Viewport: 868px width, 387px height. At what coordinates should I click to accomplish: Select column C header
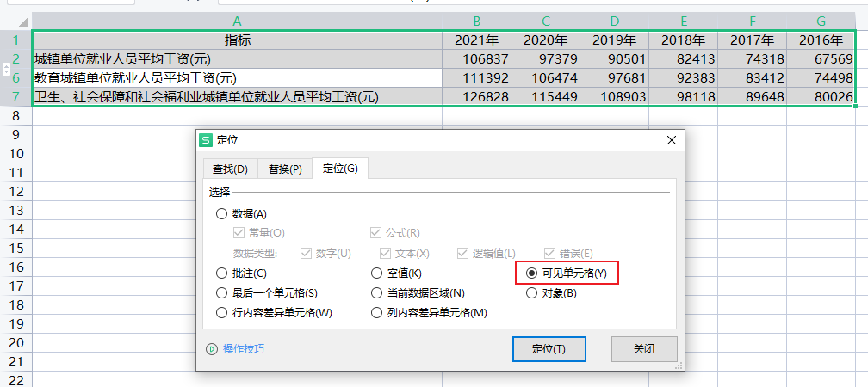pos(545,21)
